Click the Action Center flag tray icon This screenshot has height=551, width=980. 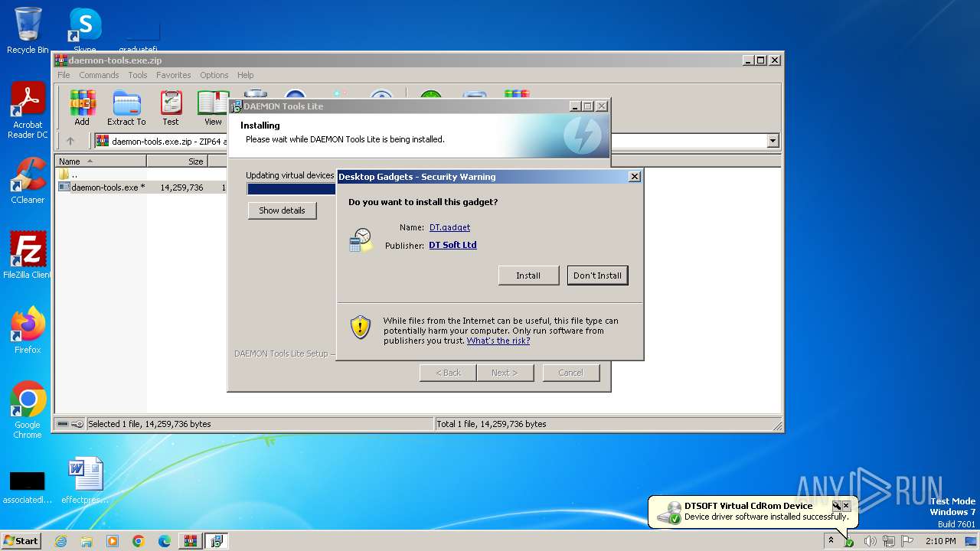[907, 541]
